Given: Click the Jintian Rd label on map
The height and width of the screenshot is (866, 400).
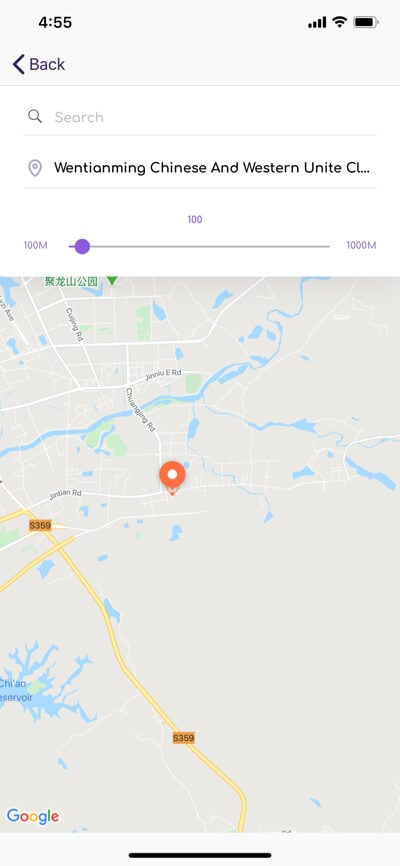Looking at the screenshot, I should tap(65, 493).
